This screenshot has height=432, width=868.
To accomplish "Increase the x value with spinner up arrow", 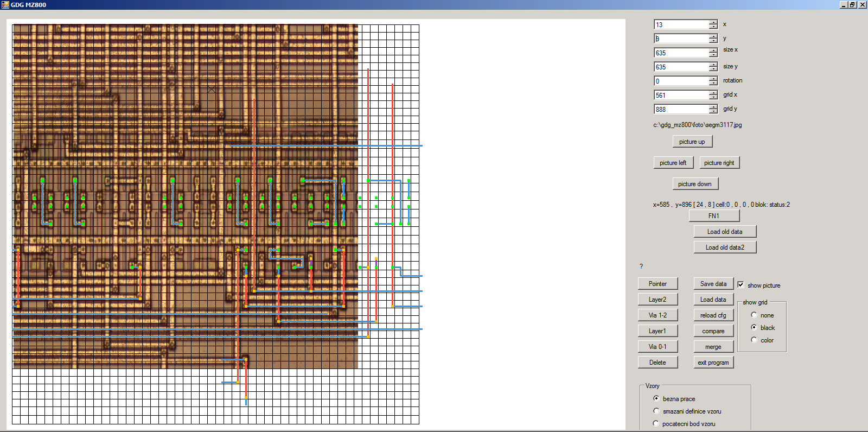I will [713, 22].
